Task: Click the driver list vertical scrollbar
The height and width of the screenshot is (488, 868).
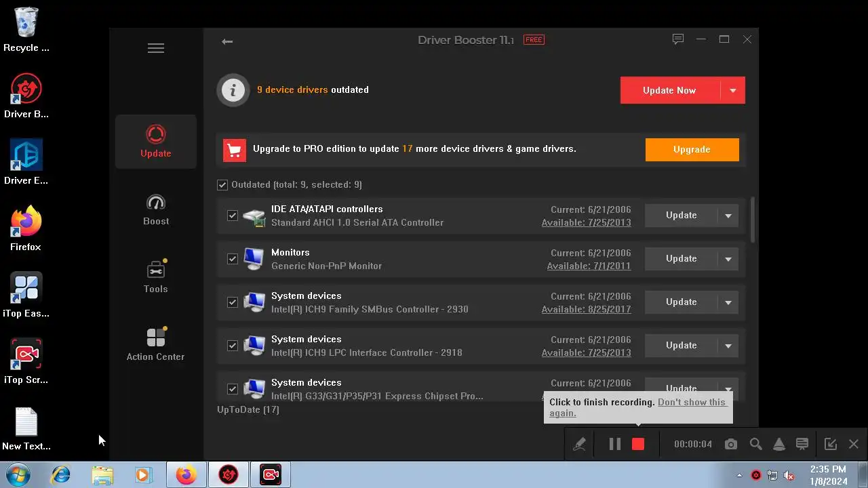Action: pyautogui.click(x=754, y=220)
